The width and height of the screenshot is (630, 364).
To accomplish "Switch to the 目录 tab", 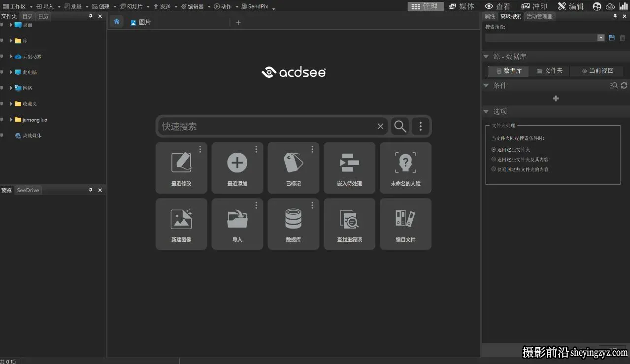I will click(27, 16).
